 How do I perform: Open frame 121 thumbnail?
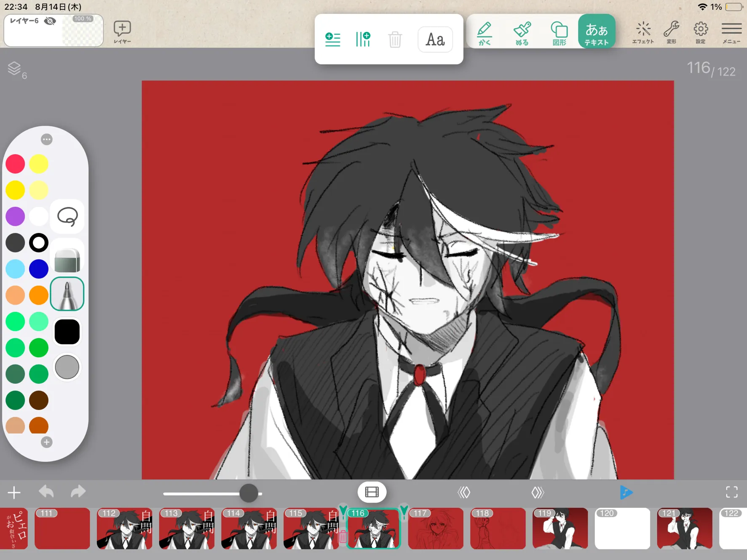click(x=685, y=528)
